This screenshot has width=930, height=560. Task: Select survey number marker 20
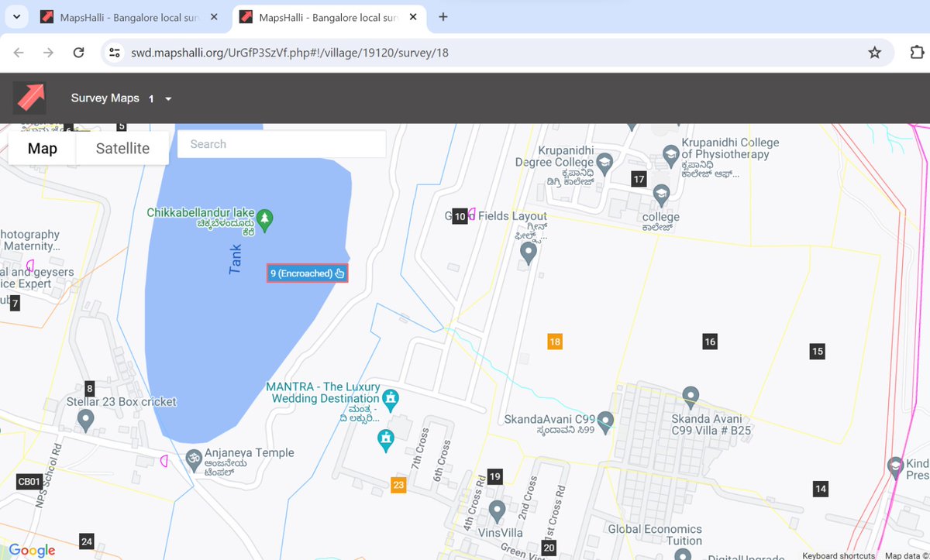[549, 548]
